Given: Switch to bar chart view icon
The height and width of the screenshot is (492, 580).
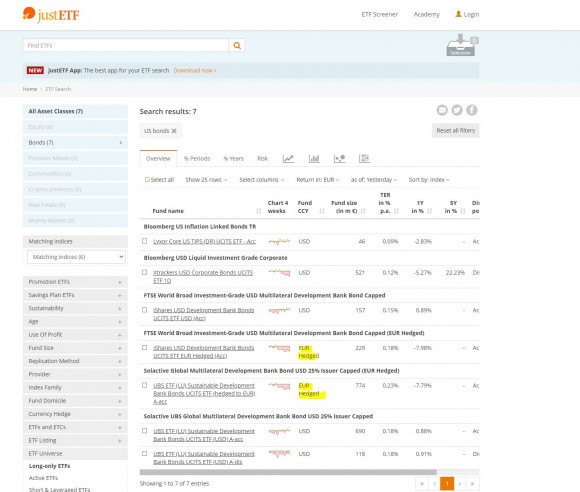Looking at the screenshot, I should coord(314,158).
